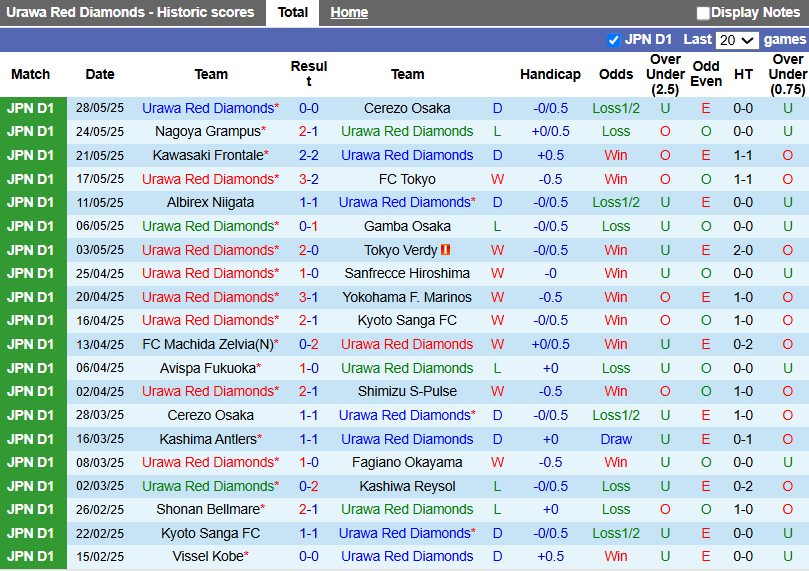The image size is (809, 571).
Task: Enable the Display Notes checkbox
Action: coord(702,13)
